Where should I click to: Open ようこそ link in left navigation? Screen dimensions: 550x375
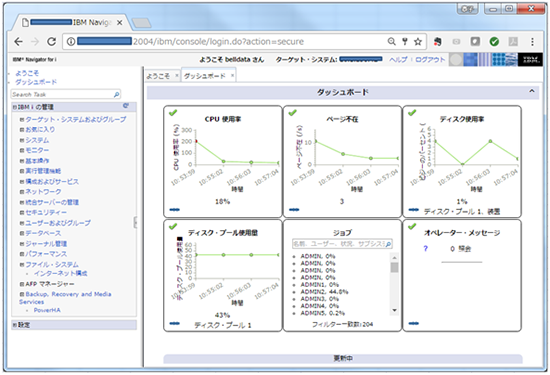tap(27, 73)
